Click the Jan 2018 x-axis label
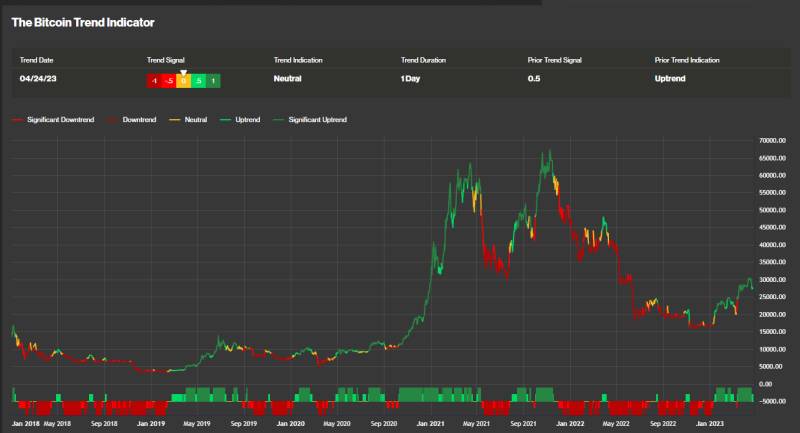The image size is (800, 433). pos(26,424)
